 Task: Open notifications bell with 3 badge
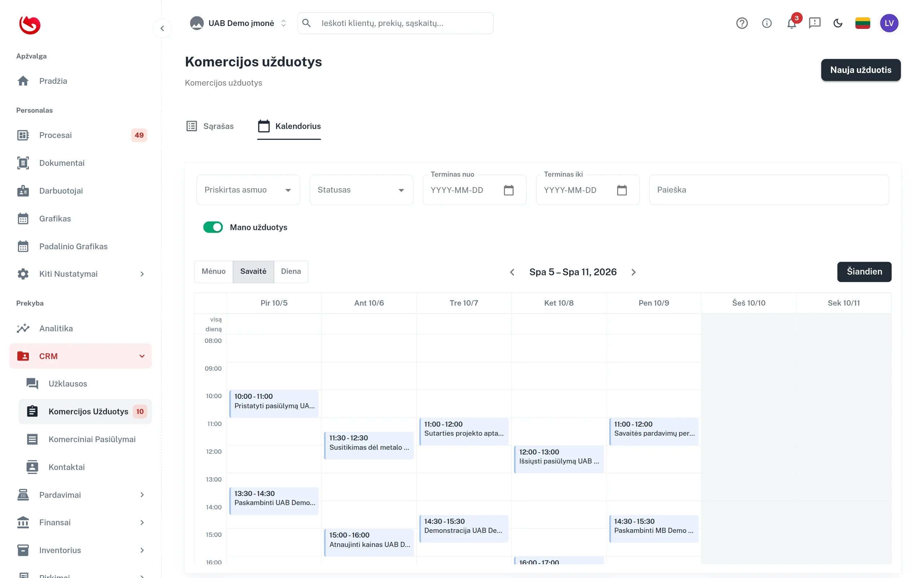pyautogui.click(x=792, y=23)
